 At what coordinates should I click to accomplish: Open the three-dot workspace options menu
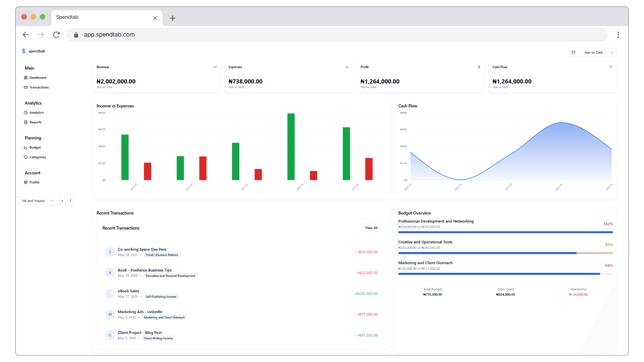coord(70,201)
